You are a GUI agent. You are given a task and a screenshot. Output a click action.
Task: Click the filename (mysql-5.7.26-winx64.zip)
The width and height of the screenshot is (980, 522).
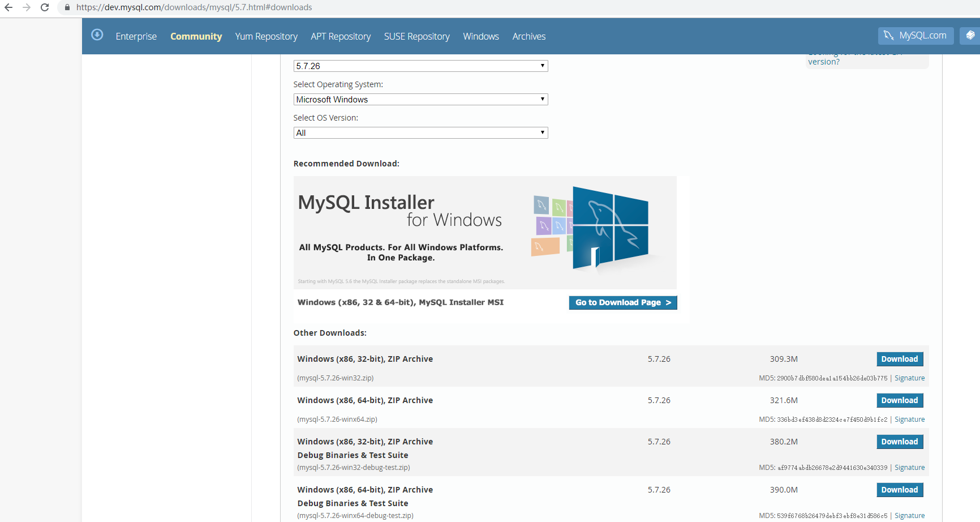click(337, 420)
